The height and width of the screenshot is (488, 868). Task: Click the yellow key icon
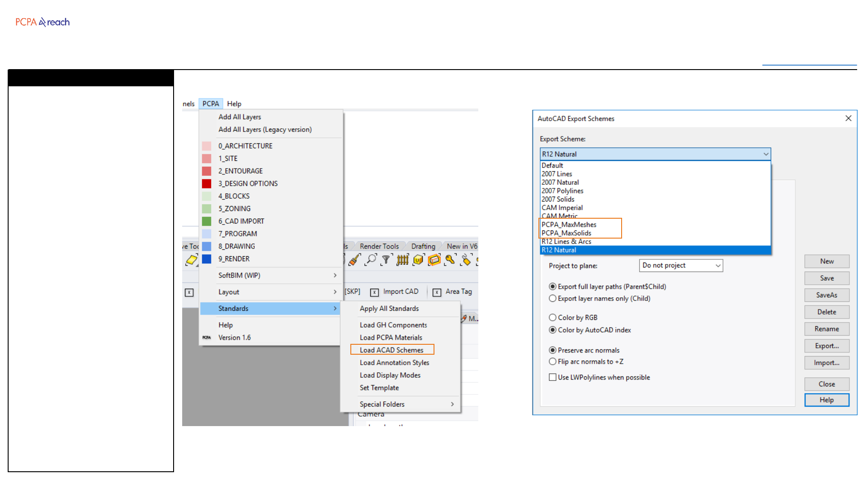click(x=450, y=259)
